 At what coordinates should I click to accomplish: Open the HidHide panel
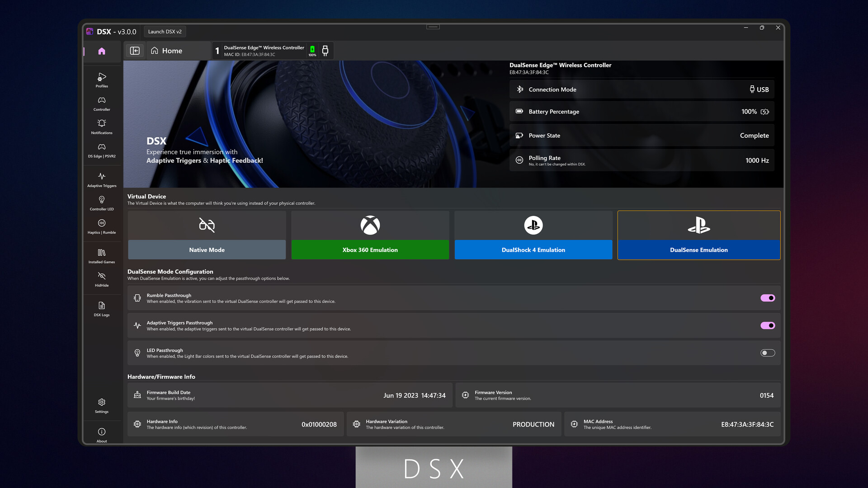(101, 279)
